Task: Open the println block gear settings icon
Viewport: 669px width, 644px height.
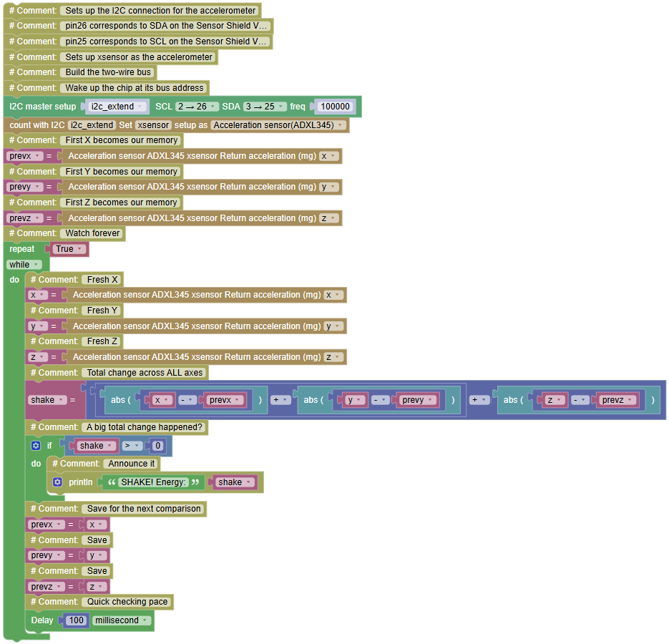Action: [58, 482]
